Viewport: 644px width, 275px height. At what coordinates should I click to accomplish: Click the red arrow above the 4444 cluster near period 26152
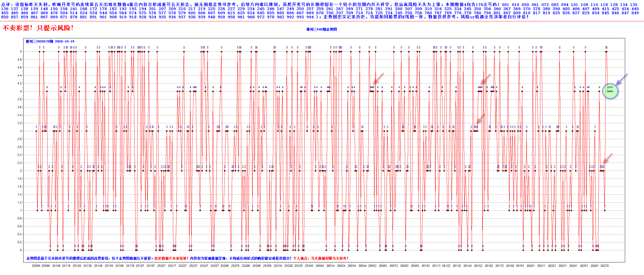[486, 79]
